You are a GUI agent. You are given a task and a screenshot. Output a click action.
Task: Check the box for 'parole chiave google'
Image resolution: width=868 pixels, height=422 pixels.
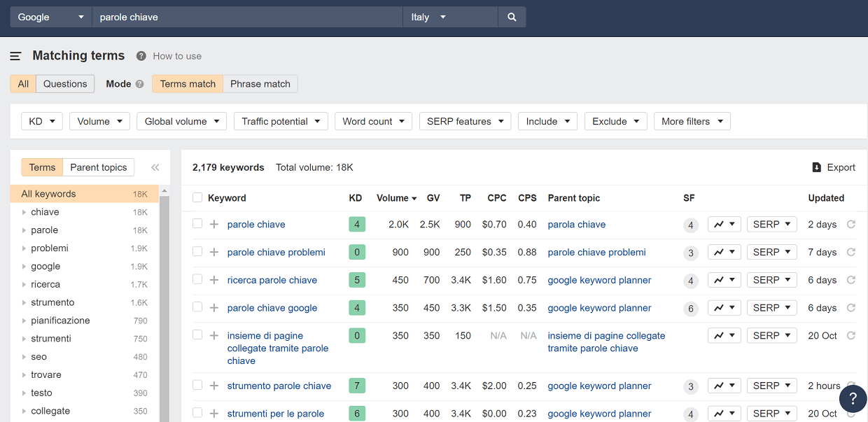pos(197,307)
